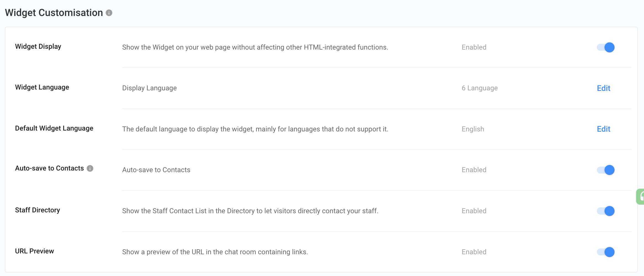The height and width of the screenshot is (276, 644).
Task: Click info icon beside Widget Customisation title
Action: coord(109,13)
